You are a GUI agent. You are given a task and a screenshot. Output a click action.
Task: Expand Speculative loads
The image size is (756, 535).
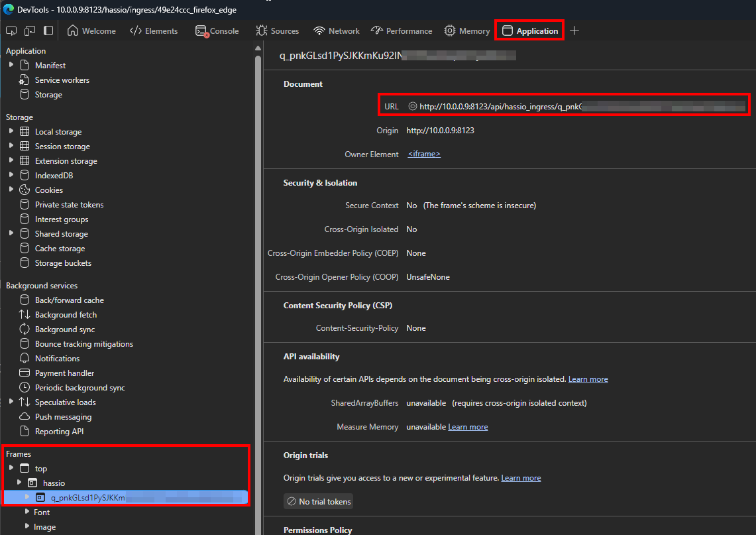(11, 402)
